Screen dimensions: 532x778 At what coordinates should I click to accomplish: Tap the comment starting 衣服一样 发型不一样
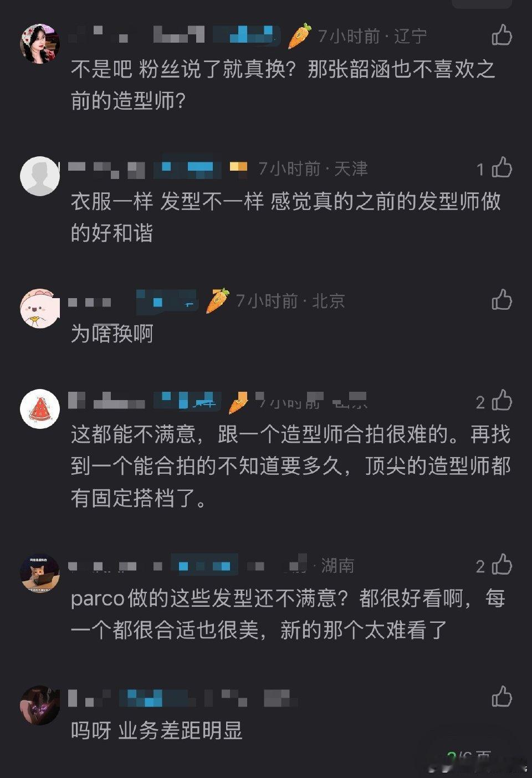pos(286,217)
